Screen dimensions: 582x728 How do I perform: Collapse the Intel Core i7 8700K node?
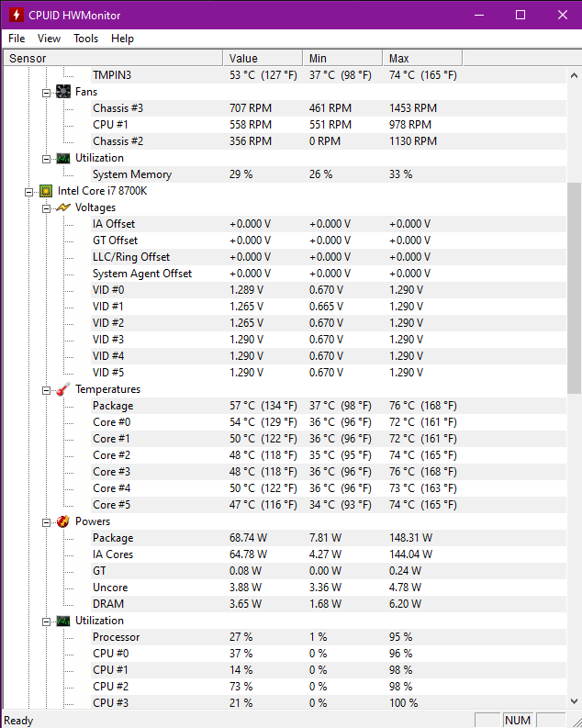click(29, 191)
